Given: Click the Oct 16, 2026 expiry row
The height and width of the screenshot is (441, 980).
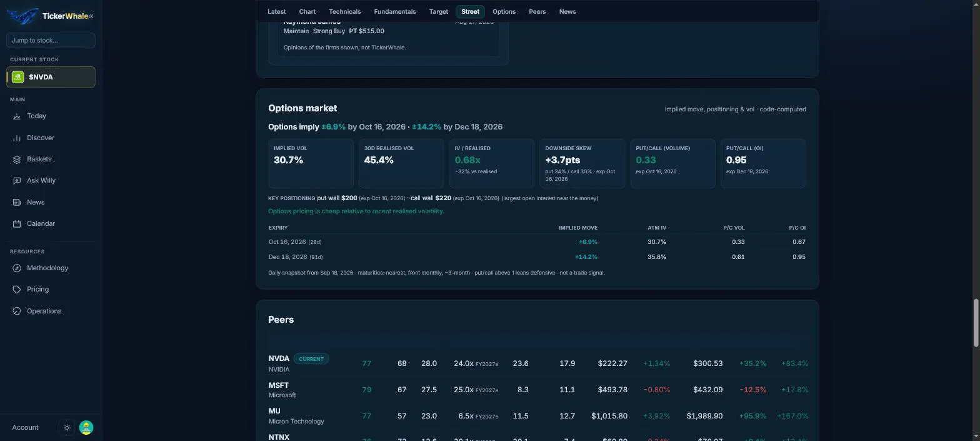Looking at the screenshot, I should coord(537,242).
